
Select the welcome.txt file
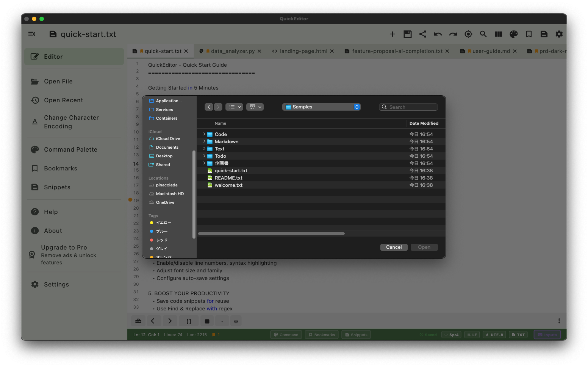pos(228,185)
